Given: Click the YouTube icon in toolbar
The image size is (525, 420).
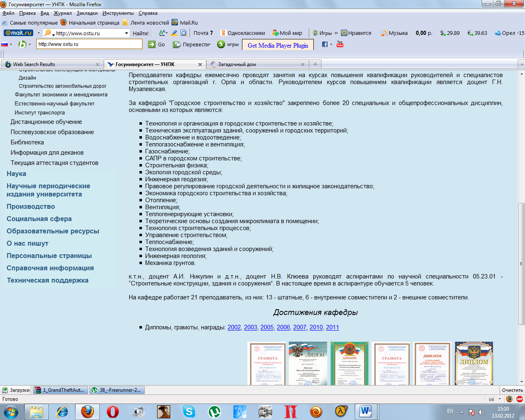Looking at the screenshot, I should click(340, 44).
